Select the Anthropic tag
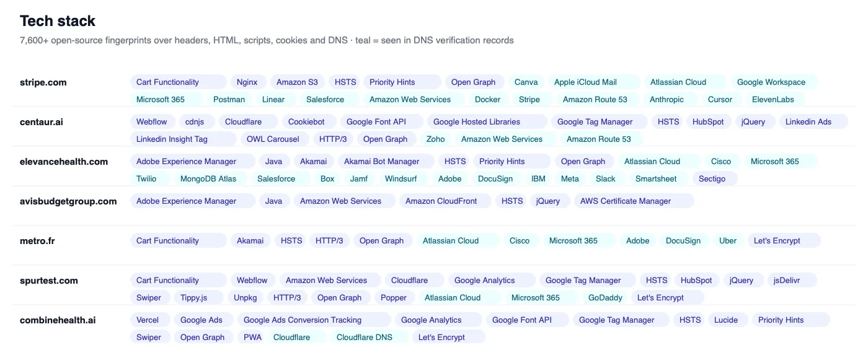 670,100
